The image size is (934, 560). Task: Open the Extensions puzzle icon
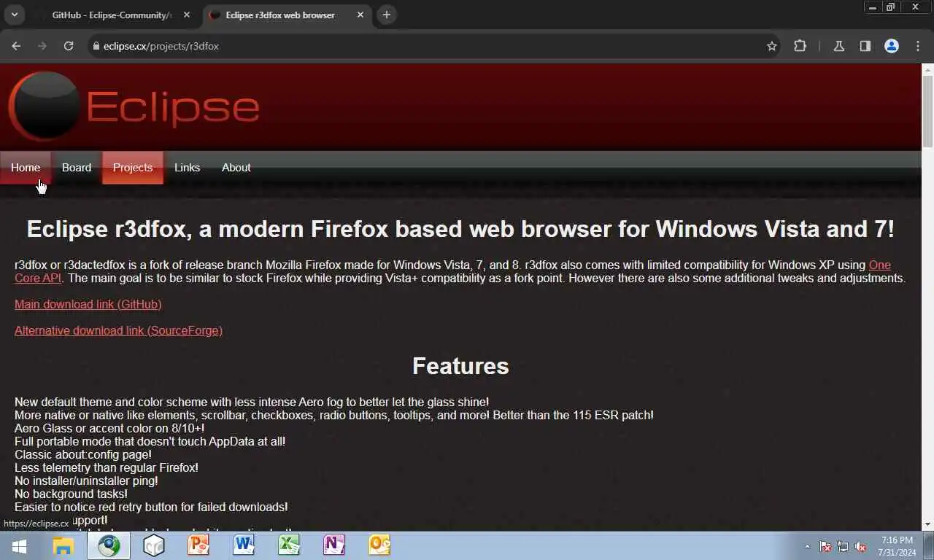pos(800,46)
